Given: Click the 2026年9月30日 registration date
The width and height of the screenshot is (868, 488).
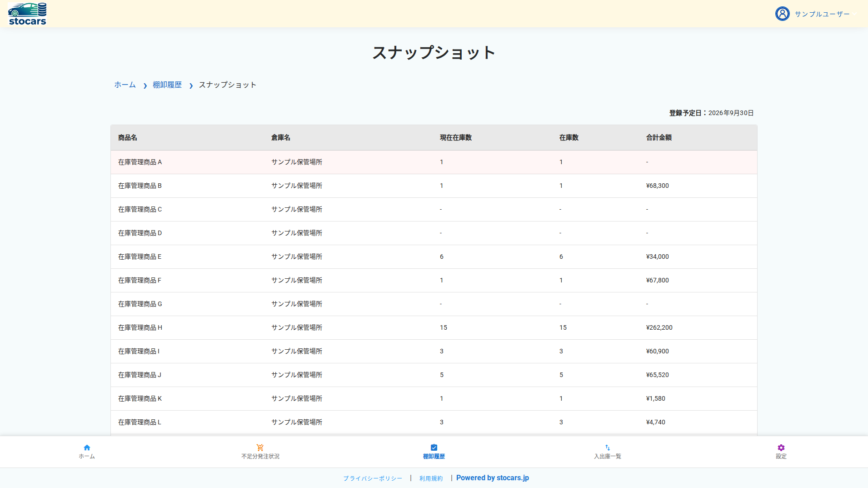Looking at the screenshot, I should click(x=731, y=113).
